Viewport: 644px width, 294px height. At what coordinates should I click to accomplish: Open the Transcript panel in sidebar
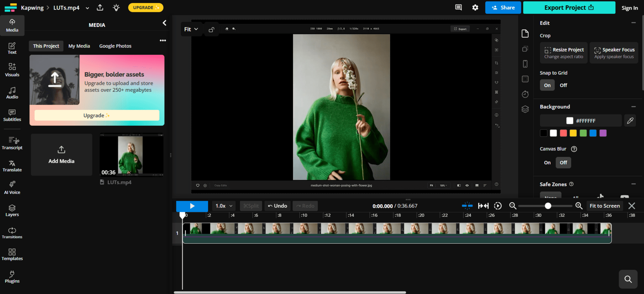(x=12, y=143)
